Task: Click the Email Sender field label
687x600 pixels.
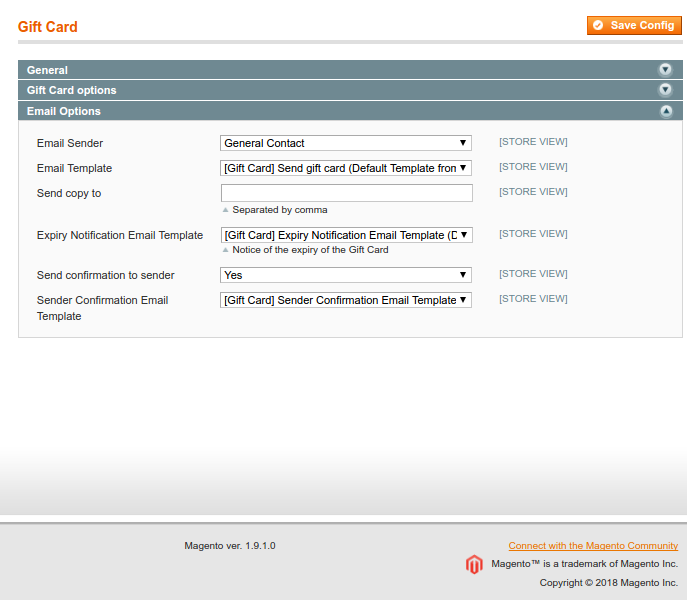Action: click(x=70, y=143)
